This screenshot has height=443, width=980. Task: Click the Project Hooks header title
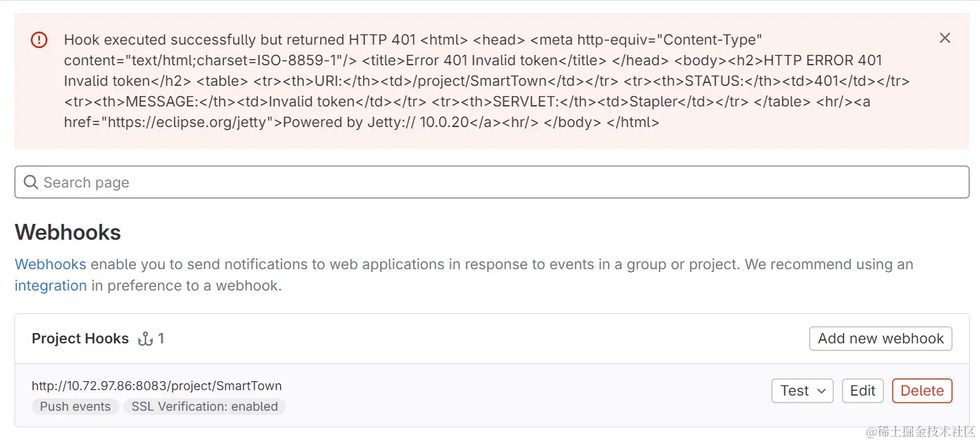tap(80, 339)
